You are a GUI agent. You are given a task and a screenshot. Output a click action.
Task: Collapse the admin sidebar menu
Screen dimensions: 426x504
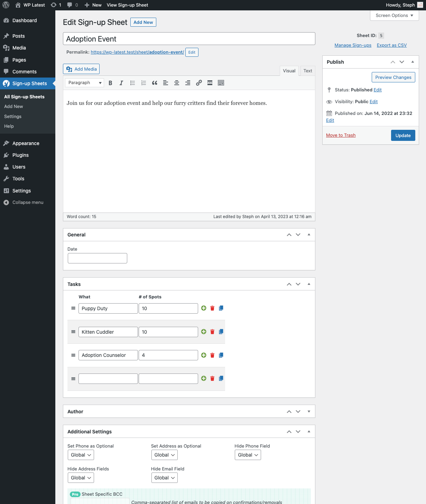click(x=28, y=202)
